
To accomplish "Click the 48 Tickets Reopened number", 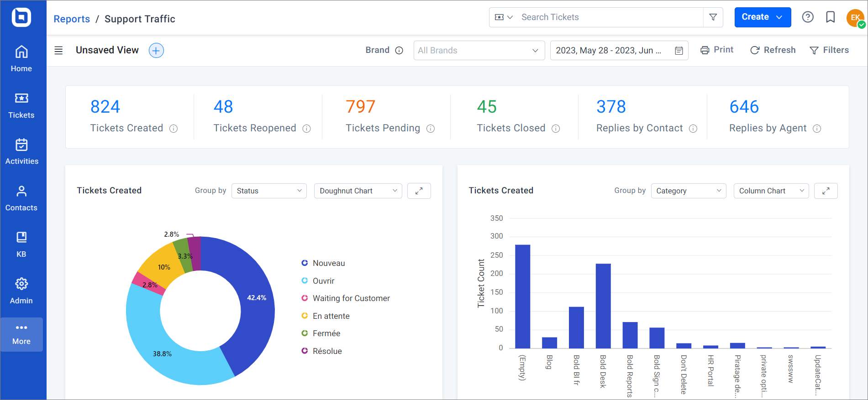I will tap(223, 107).
